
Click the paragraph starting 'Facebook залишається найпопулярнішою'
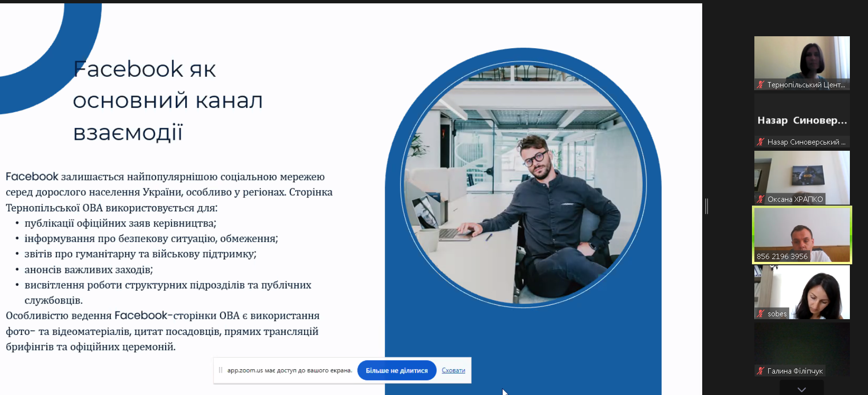click(169, 192)
